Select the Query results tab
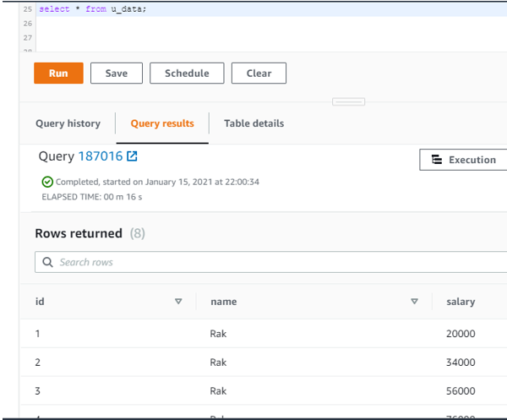The height and width of the screenshot is (420, 507). pos(162,123)
